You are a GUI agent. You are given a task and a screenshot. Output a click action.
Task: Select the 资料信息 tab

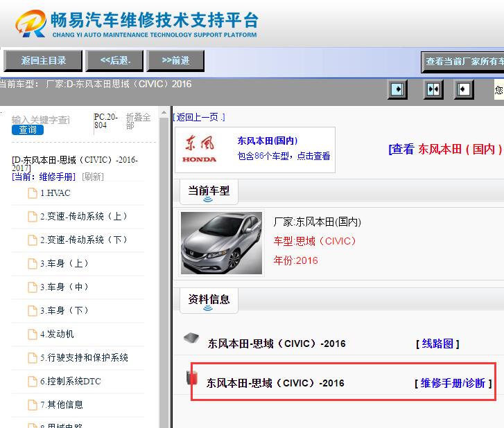[209, 300]
